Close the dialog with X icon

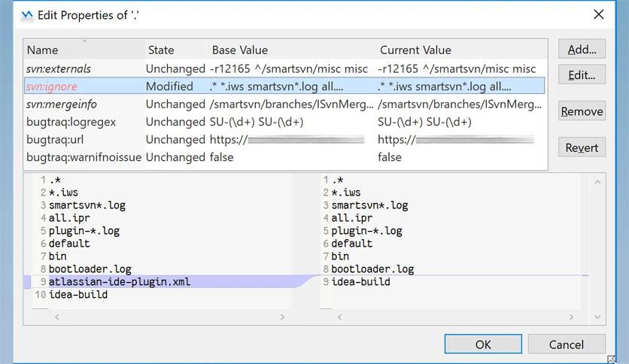coord(599,14)
